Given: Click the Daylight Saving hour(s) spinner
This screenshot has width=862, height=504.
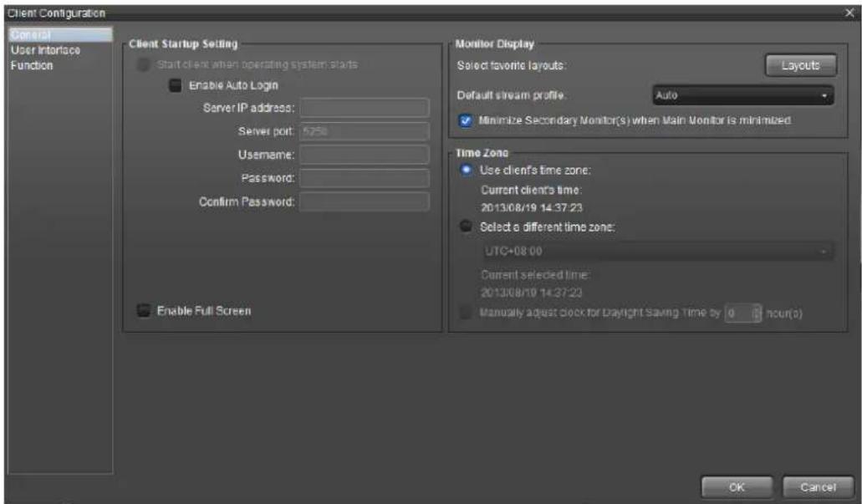Looking at the screenshot, I should [x=742, y=313].
